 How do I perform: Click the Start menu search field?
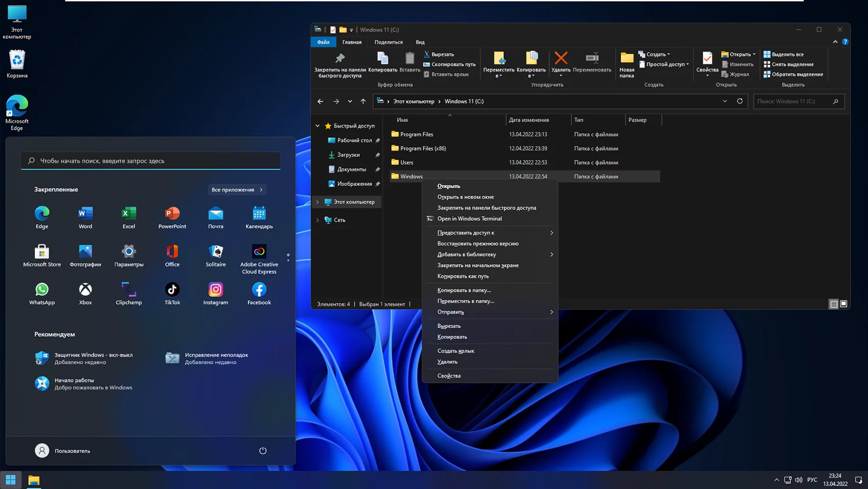(x=151, y=161)
